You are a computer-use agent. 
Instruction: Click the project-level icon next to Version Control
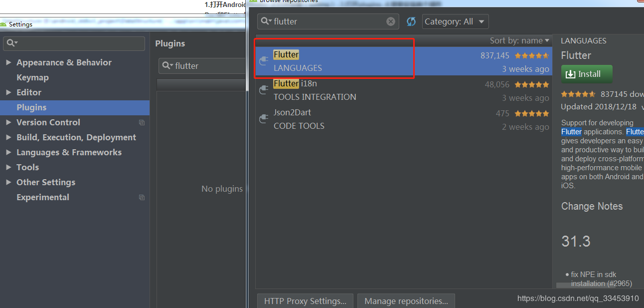click(142, 122)
